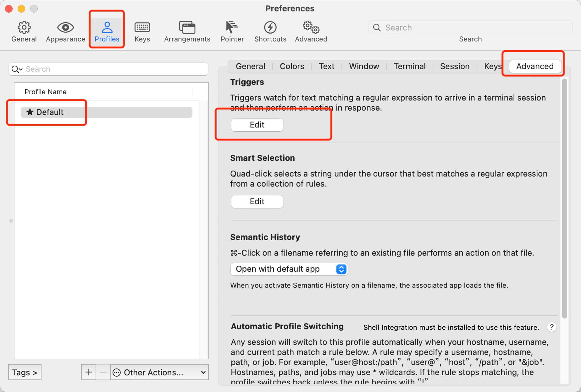Open profile search options magnifier dropdown
Viewport: 581px width, 392px height.
tap(17, 69)
